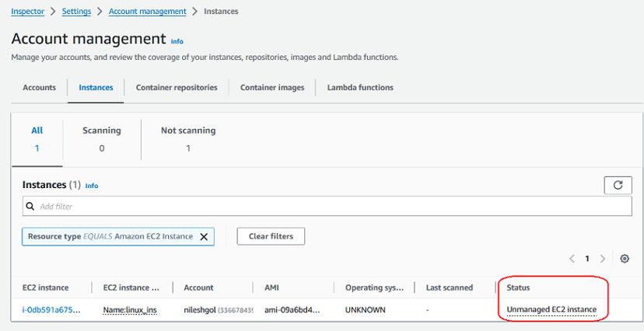Screen dimensions: 644x331
Task: Open the Lambda functions tab
Action: click(360, 88)
